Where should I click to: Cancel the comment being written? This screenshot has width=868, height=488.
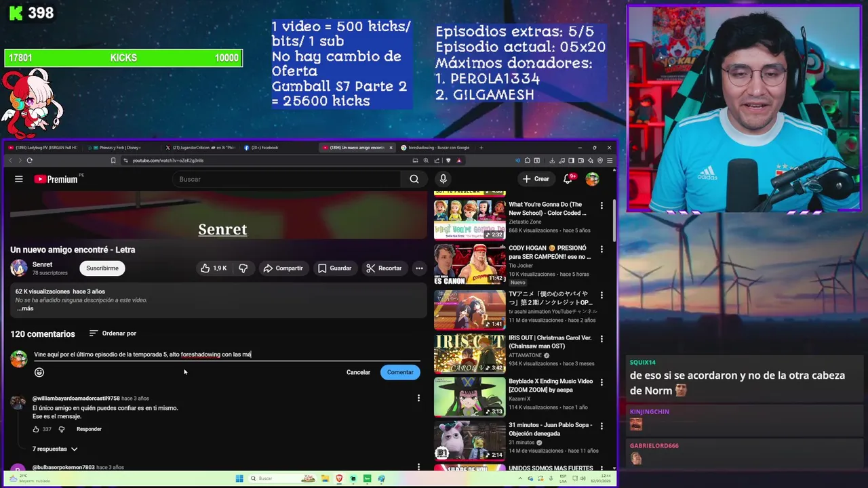pos(358,372)
